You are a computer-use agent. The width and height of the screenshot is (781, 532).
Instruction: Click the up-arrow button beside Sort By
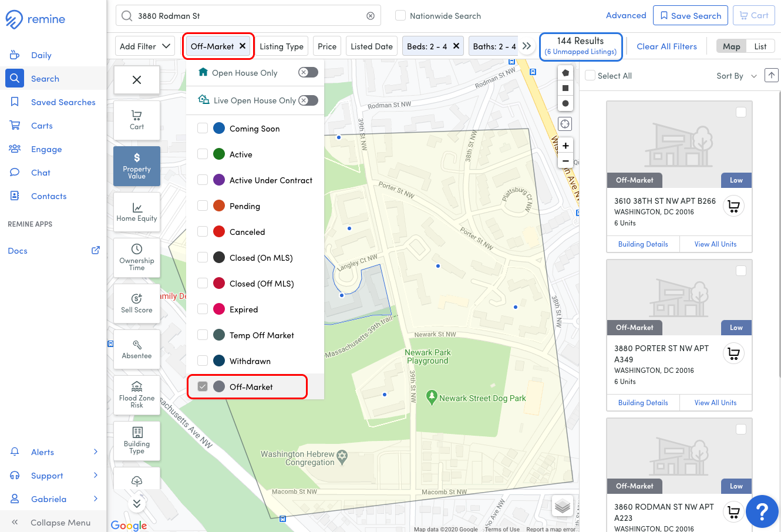[772, 75]
